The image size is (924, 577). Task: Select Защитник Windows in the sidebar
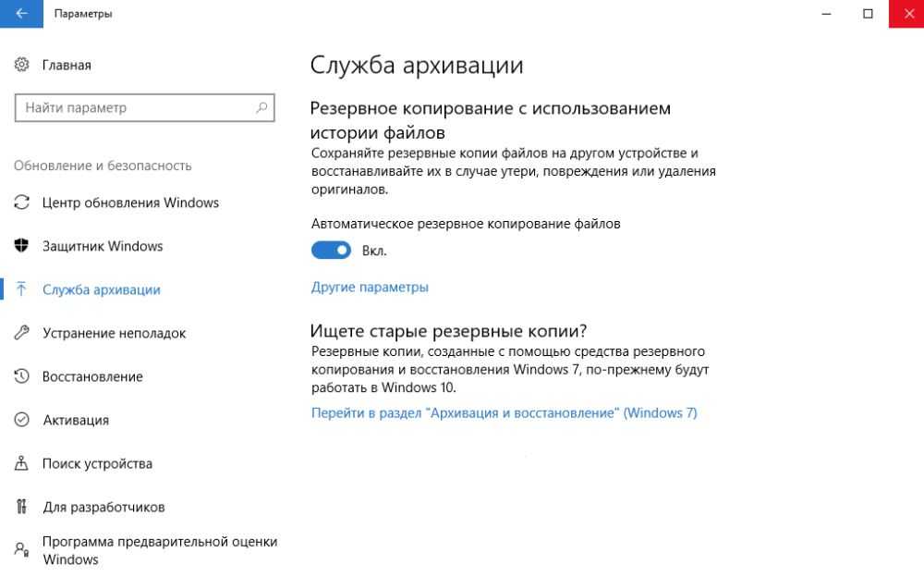(103, 246)
